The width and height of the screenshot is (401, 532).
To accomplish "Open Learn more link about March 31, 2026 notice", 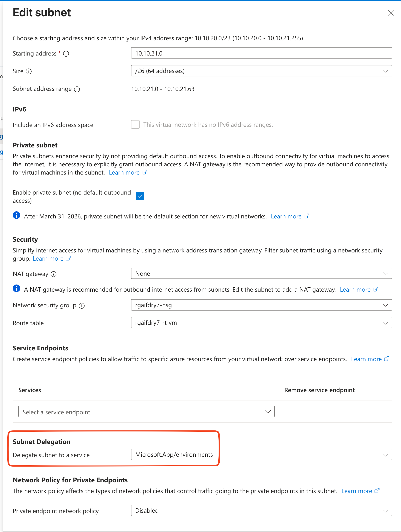I will coord(286,217).
